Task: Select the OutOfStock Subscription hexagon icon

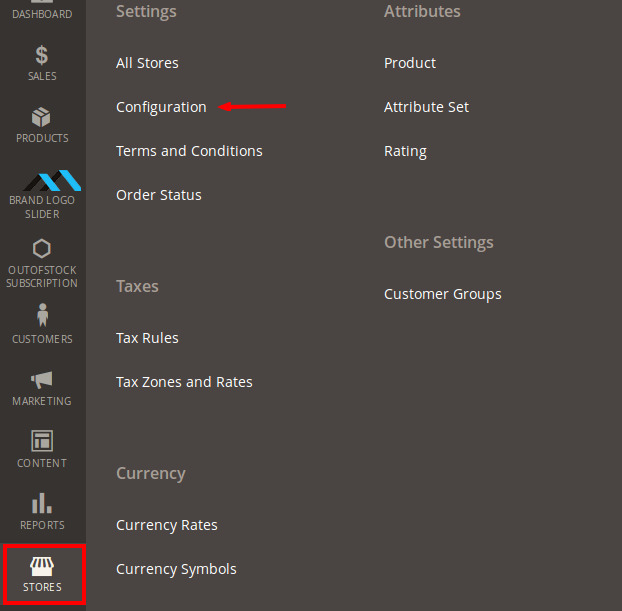Action: [x=42, y=248]
